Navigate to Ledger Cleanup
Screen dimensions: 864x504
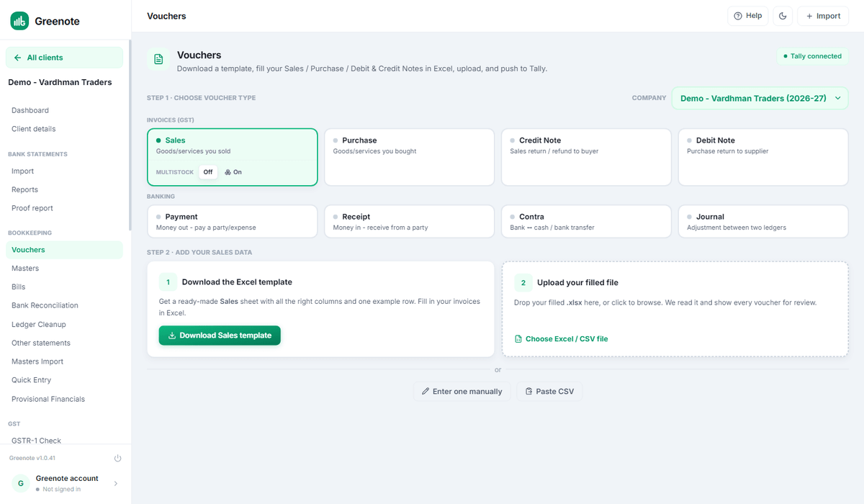point(65,324)
